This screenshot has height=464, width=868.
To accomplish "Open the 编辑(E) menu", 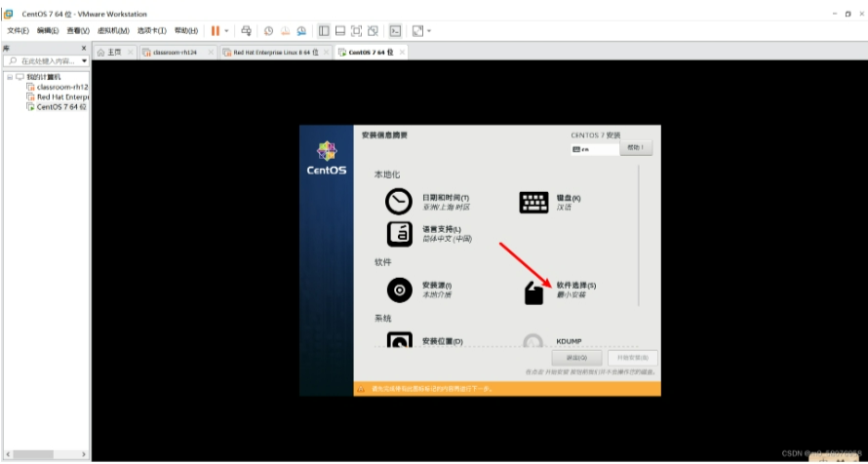I will (48, 31).
